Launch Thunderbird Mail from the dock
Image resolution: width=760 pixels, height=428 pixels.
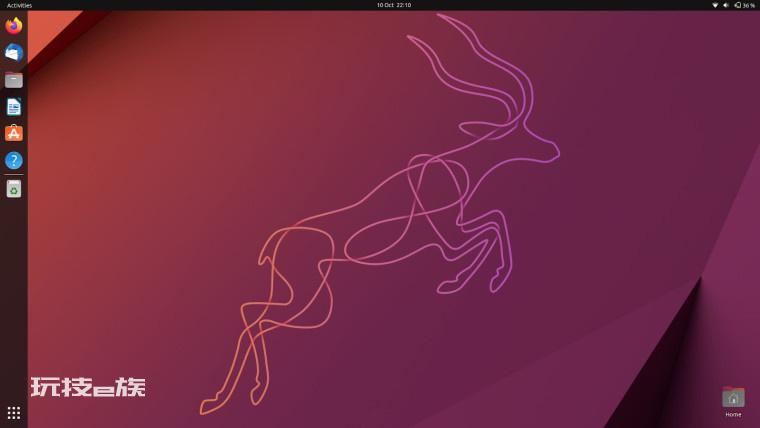point(14,52)
